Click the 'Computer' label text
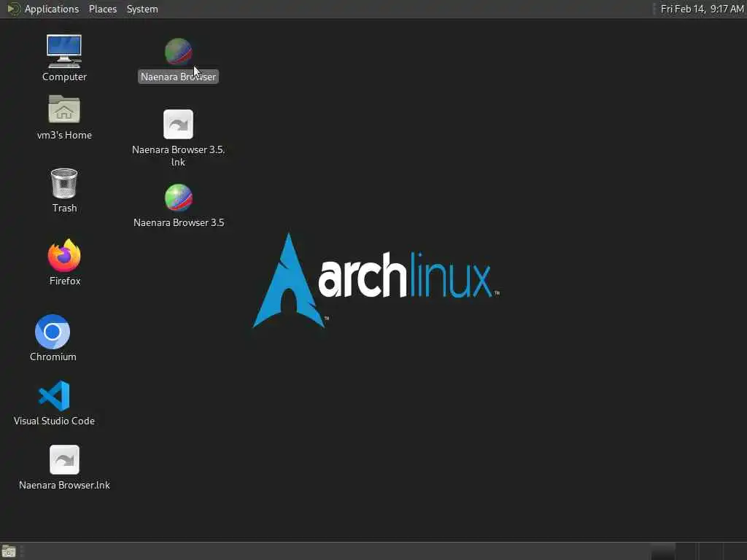 pos(64,77)
